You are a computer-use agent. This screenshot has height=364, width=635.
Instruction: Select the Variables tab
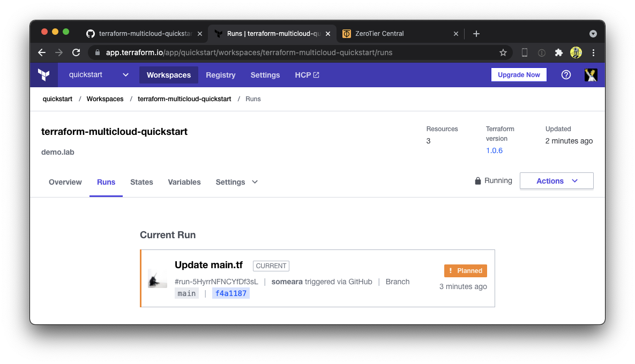pos(184,182)
